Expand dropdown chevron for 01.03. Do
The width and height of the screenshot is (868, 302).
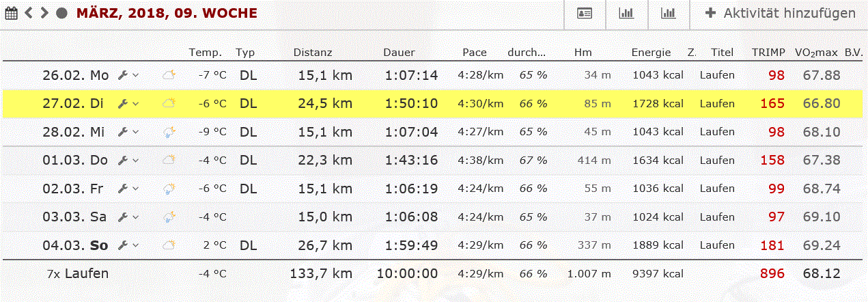[x=135, y=161]
